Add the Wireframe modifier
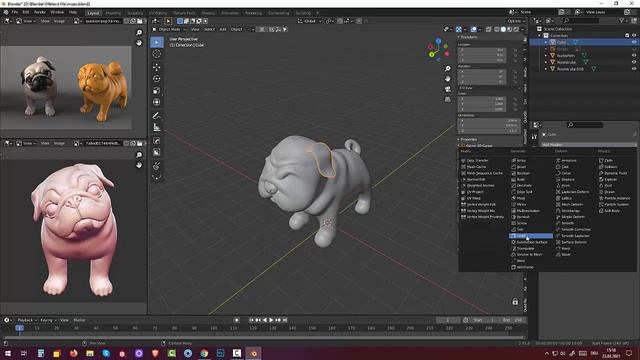Image resolution: width=640 pixels, height=360 pixels. pyautogui.click(x=524, y=267)
